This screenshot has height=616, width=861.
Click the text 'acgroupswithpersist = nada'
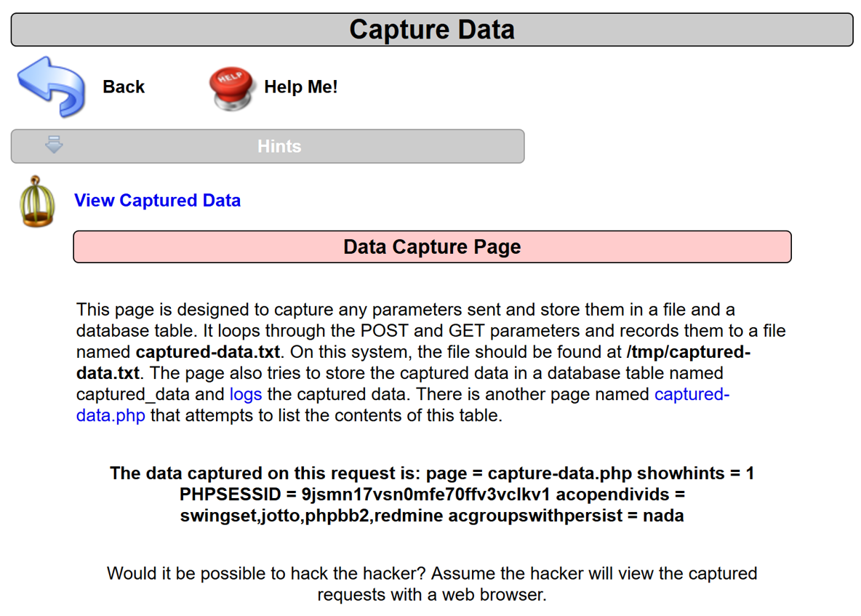(x=566, y=516)
